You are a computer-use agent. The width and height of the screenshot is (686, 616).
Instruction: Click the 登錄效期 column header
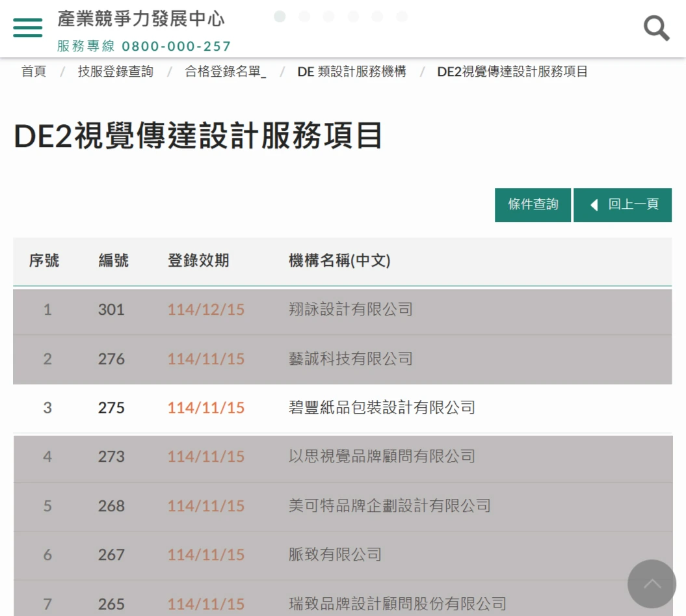pos(198,261)
